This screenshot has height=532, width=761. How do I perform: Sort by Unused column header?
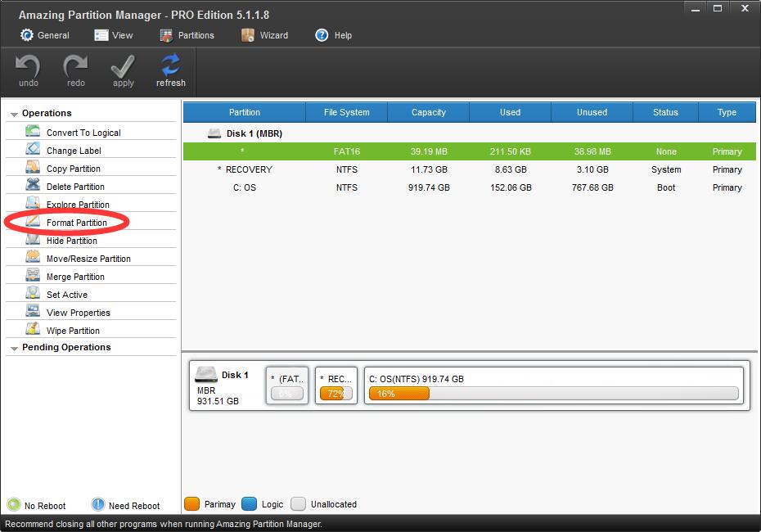592,112
